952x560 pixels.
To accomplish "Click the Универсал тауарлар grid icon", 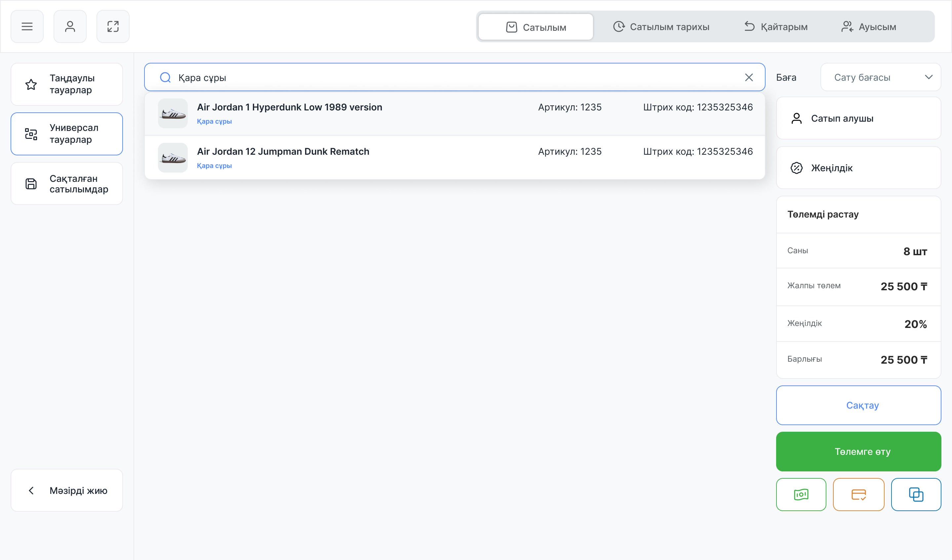I will (31, 134).
